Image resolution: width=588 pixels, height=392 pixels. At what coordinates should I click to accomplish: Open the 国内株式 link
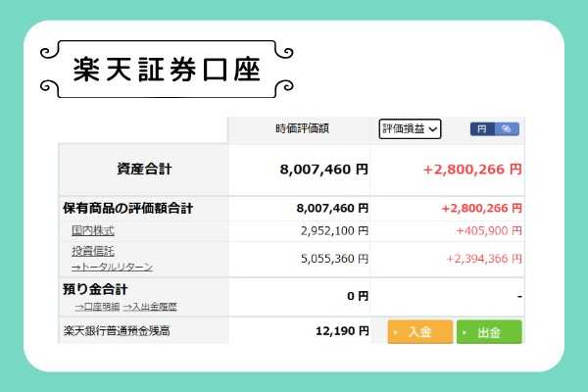[93, 230]
